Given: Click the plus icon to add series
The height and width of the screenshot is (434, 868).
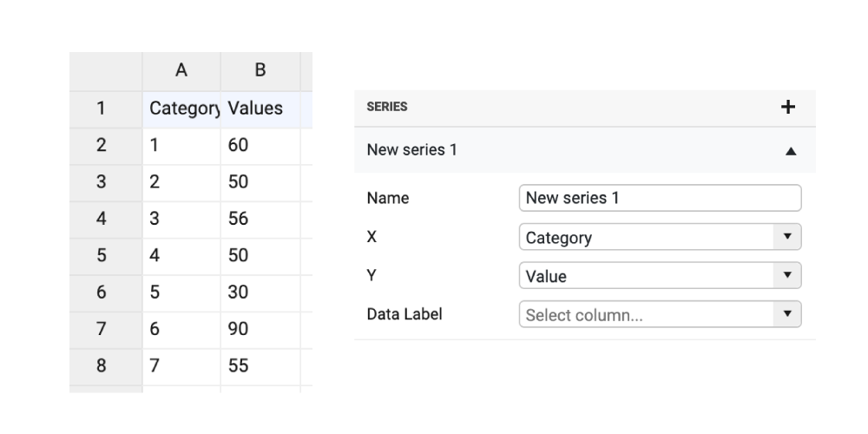Looking at the screenshot, I should click(788, 107).
